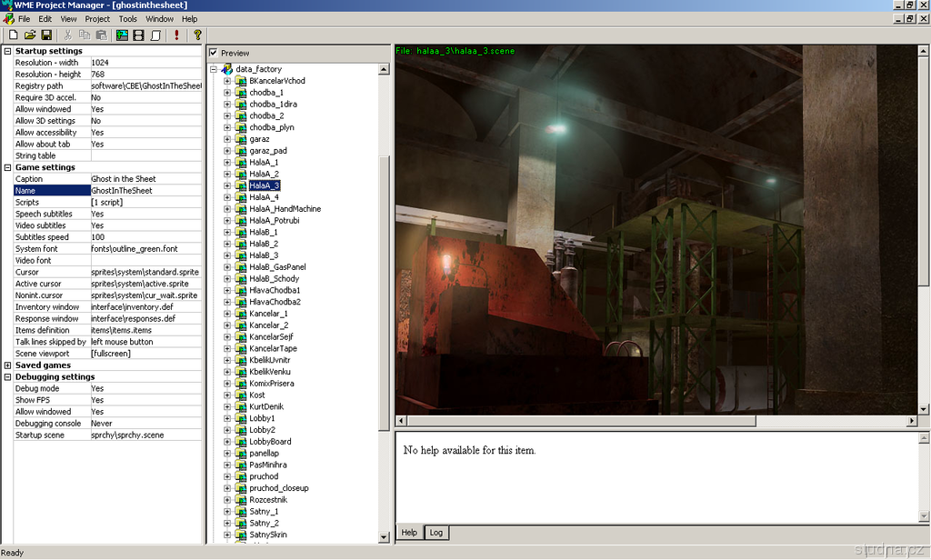Collapse the Startup settings section
Viewport: 931px width, 560px height.
(7, 51)
